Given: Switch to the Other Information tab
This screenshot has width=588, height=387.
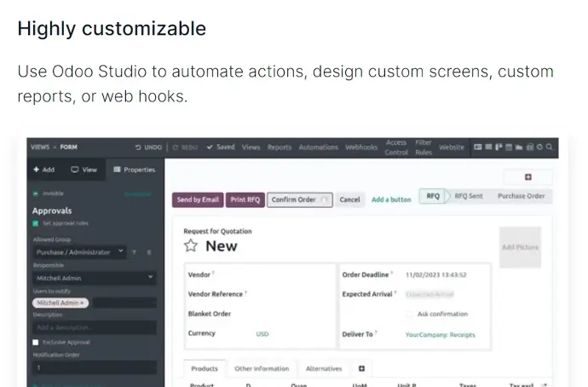Looking at the screenshot, I should [x=262, y=368].
